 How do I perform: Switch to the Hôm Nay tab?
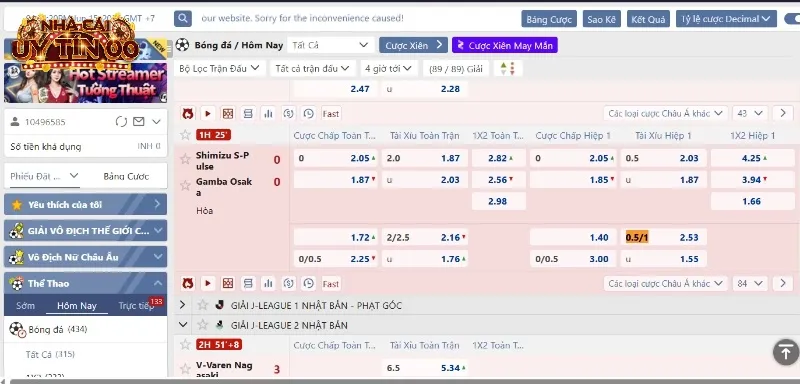tap(77, 306)
